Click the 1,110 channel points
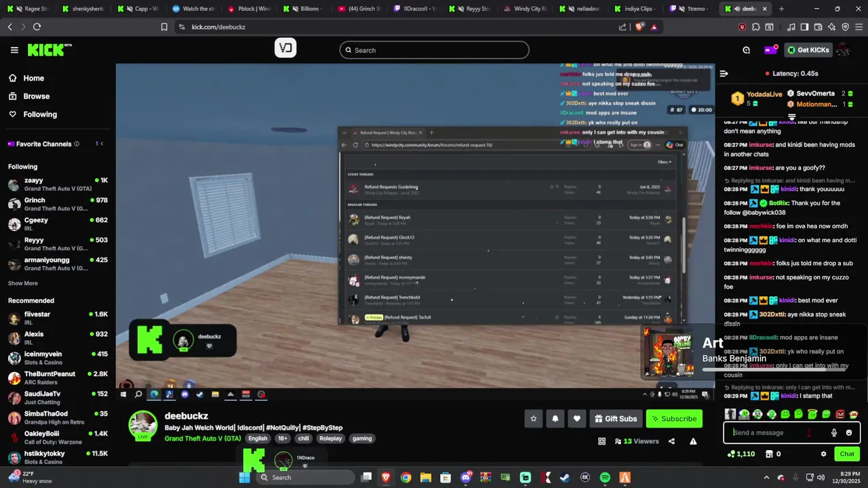The image size is (868, 488). (741, 454)
